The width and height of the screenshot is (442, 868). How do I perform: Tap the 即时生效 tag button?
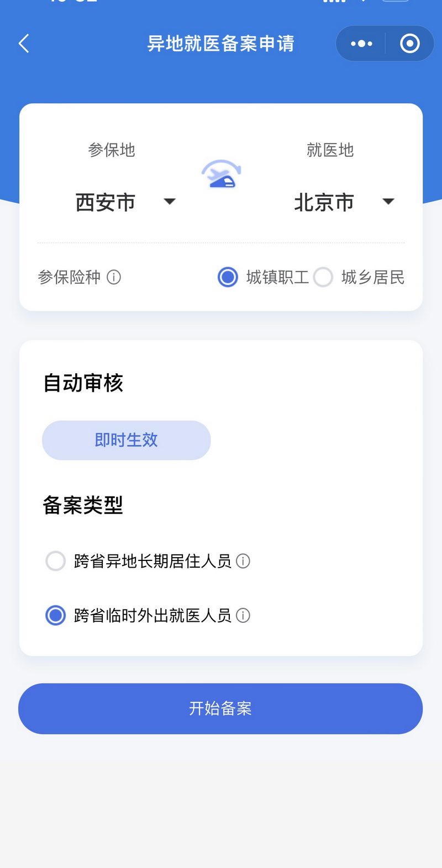pos(127,440)
